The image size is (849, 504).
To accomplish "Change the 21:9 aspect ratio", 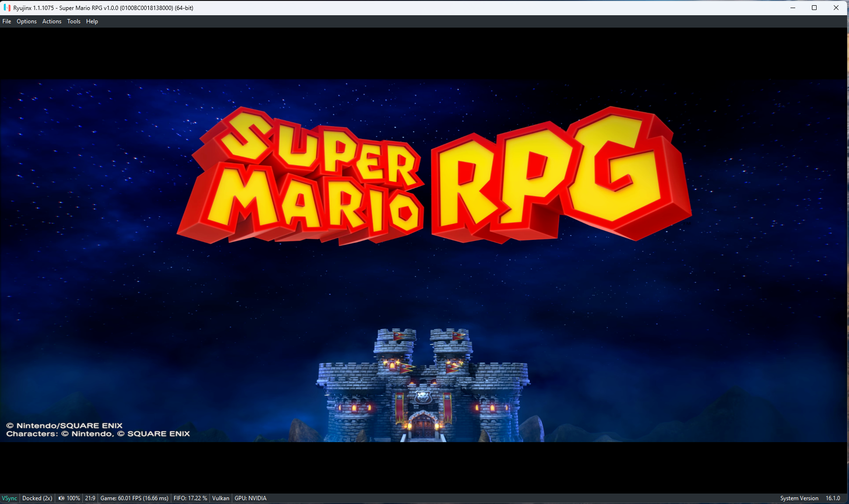I will (x=90, y=498).
